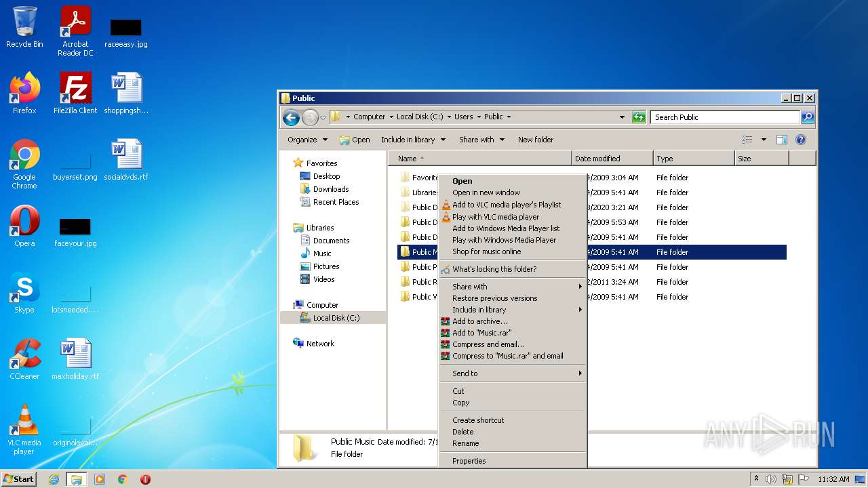
Task: Expand Send to submenu
Action: (512, 373)
